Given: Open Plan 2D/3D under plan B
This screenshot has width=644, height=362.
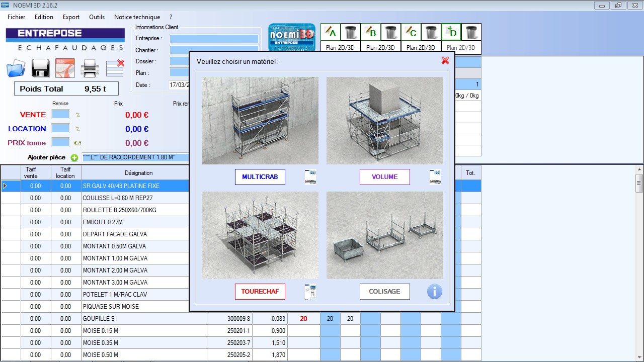Looking at the screenshot, I should [381, 48].
